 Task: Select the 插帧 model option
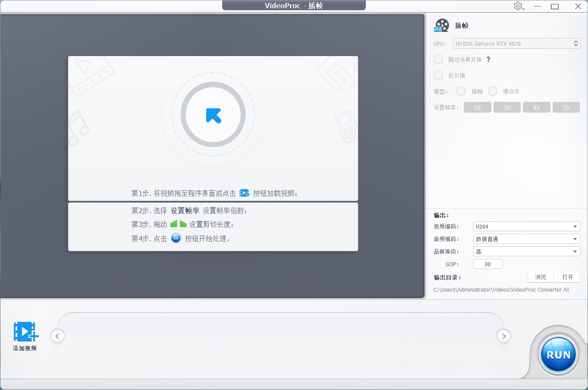coord(460,91)
